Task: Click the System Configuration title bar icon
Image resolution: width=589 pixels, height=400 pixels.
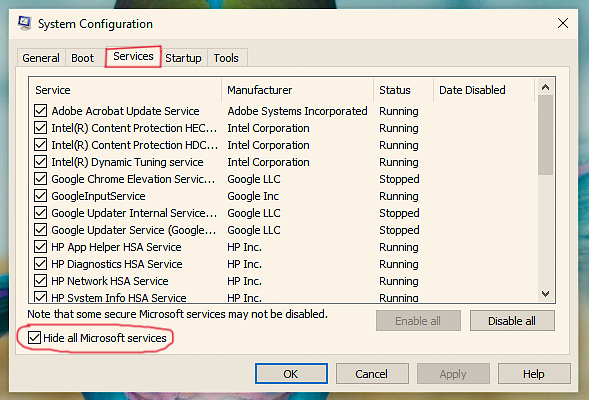Action: pyautogui.click(x=25, y=23)
